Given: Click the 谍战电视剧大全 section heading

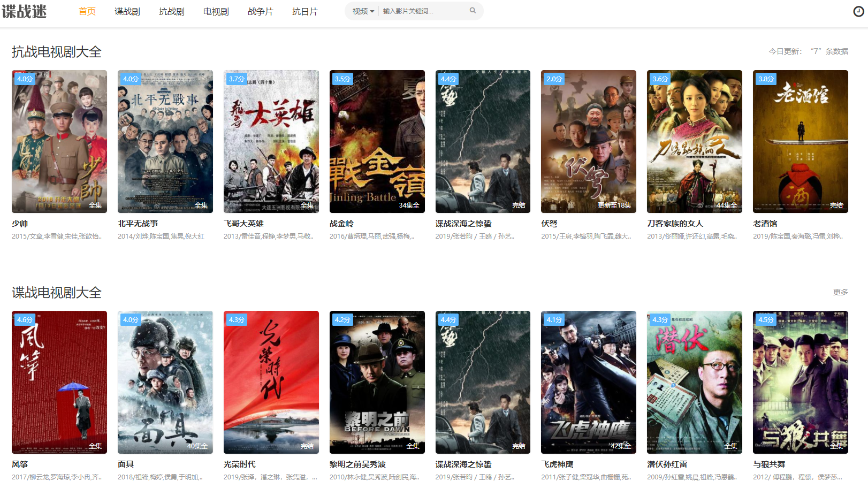Looking at the screenshot, I should pyautogui.click(x=57, y=293).
